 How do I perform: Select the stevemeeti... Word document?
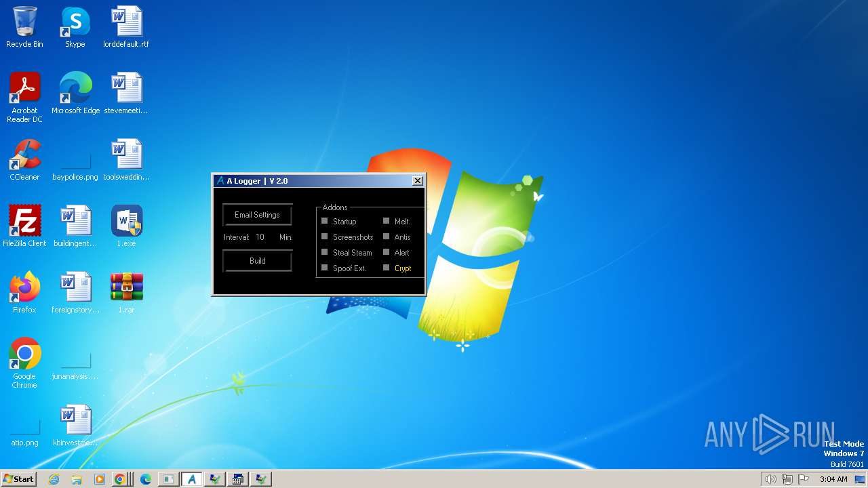[x=126, y=94]
